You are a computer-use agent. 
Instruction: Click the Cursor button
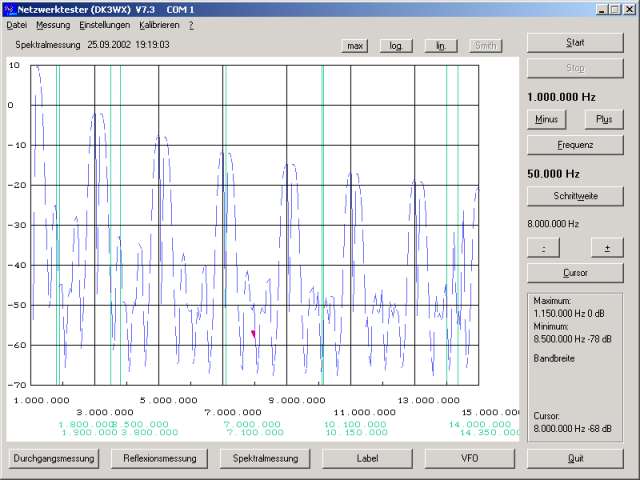tap(575, 273)
